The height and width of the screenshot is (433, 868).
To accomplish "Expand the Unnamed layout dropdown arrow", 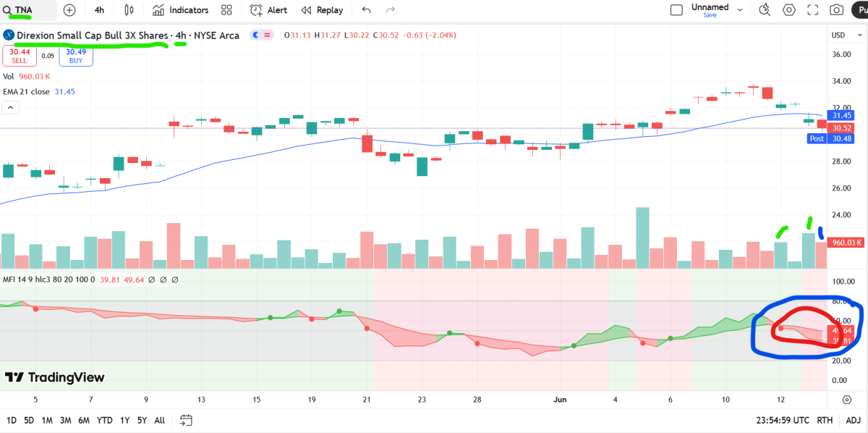I will tap(739, 10).
